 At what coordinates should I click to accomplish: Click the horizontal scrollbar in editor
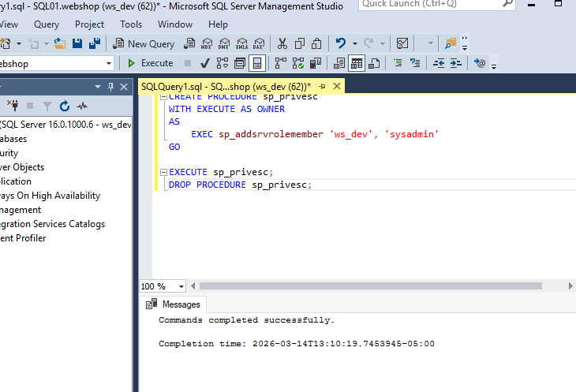pos(370,286)
